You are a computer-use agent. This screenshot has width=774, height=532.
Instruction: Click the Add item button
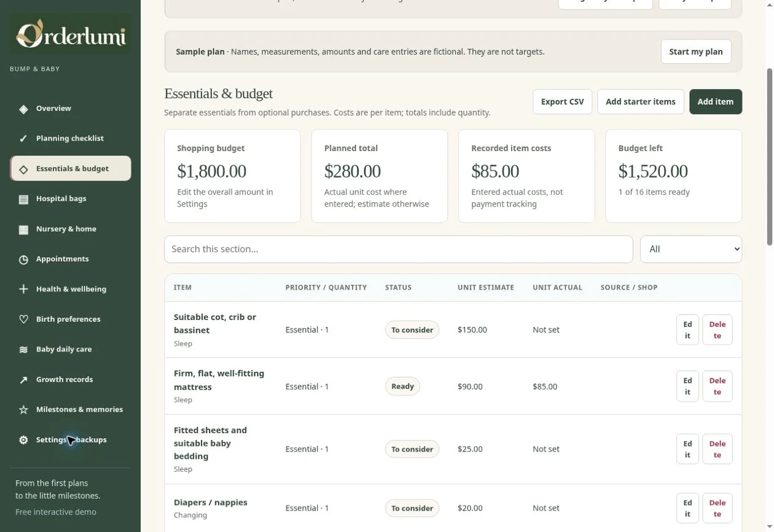[716, 102]
